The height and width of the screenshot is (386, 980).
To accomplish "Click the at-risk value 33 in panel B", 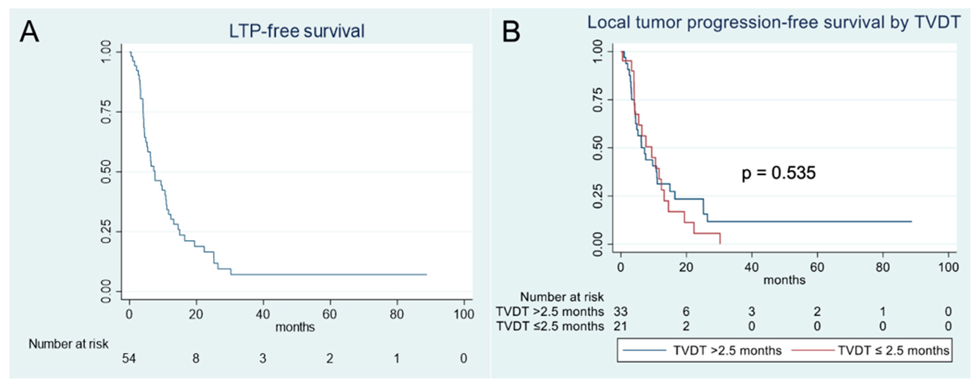I will pos(620,312).
